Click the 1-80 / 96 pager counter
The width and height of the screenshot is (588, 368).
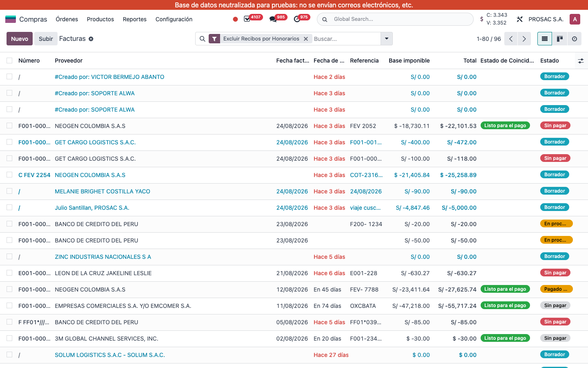point(489,39)
